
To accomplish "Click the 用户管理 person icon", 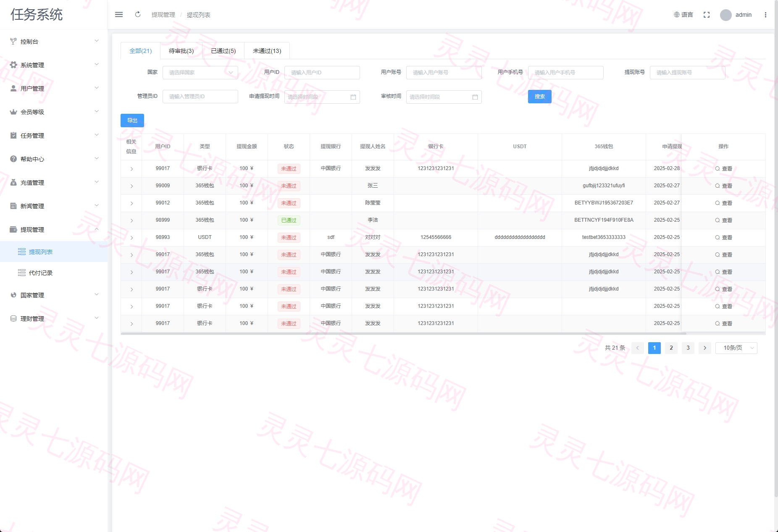I will click(13, 88).
